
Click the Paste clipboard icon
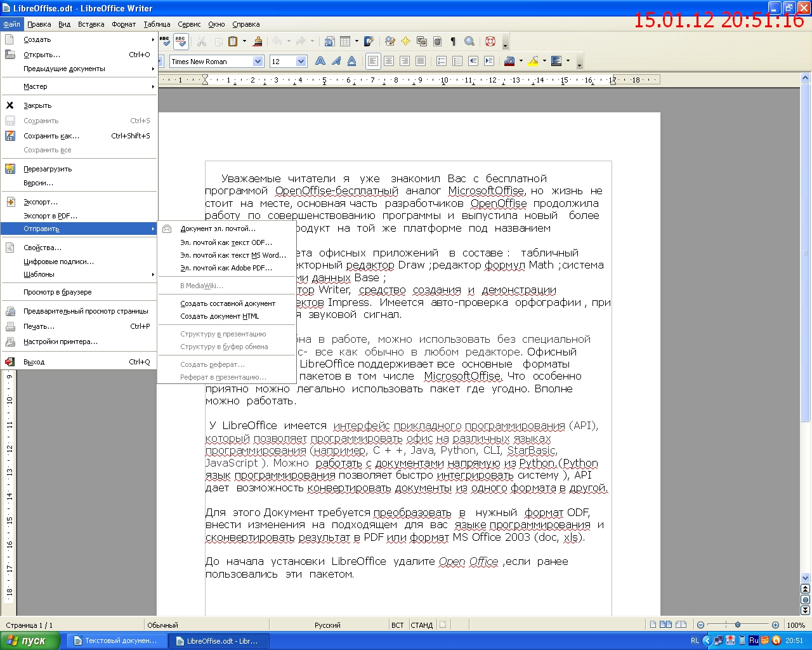coord(233,41)
